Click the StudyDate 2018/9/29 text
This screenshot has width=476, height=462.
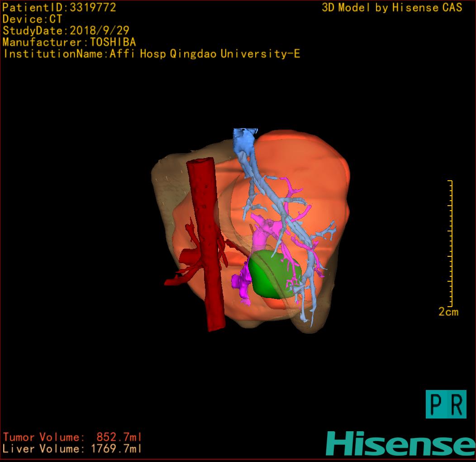point(66,31)
